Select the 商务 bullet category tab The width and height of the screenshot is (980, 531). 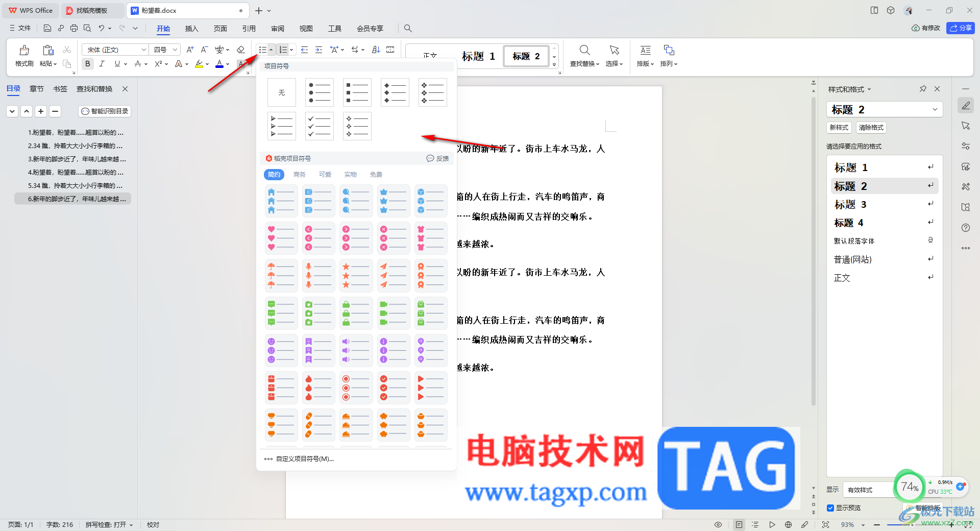[300, 175]
